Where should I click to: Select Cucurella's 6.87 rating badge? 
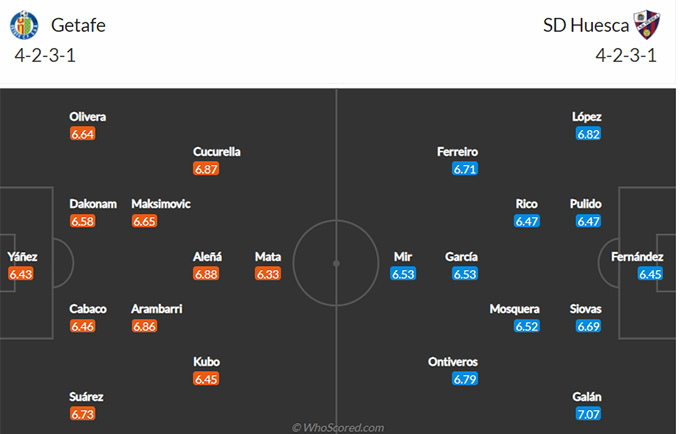206,169
